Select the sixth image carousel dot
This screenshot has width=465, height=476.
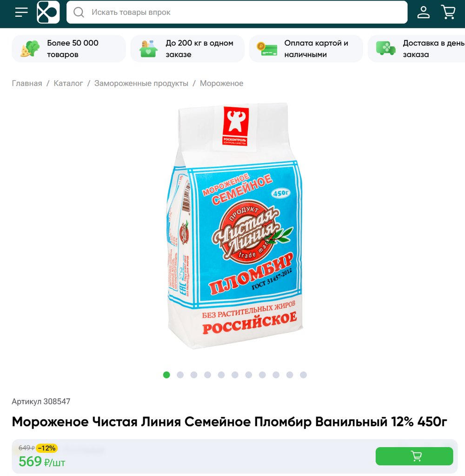coord(235,375)
